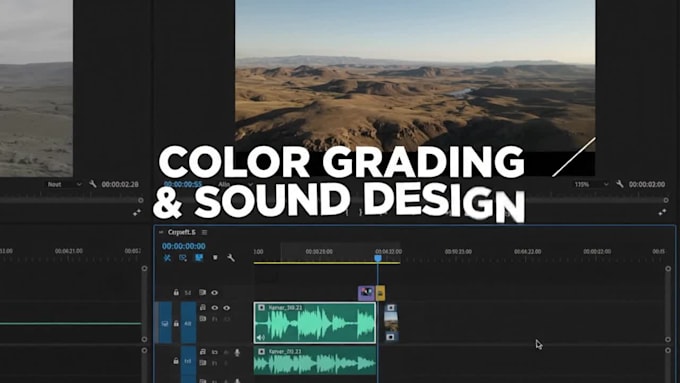
Task: Select small landscape video clip thumbnail
Action: coord(391,322)
